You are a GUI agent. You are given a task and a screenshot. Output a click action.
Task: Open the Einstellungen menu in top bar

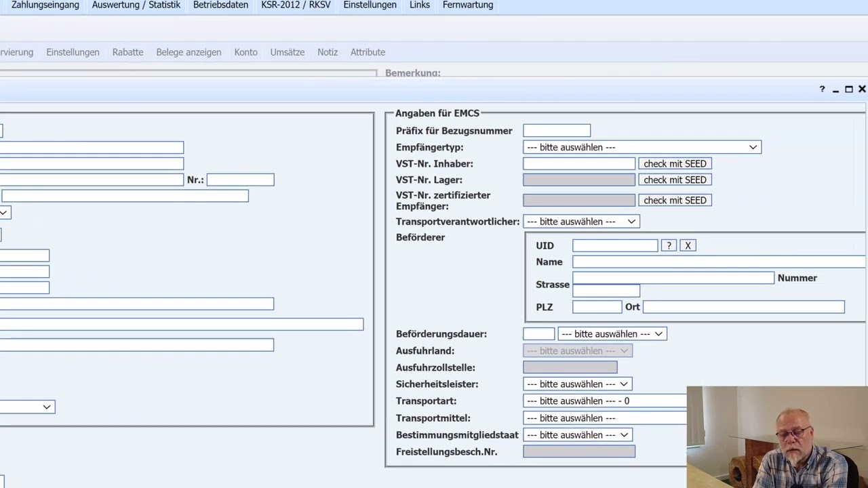(x=370, y=5)
